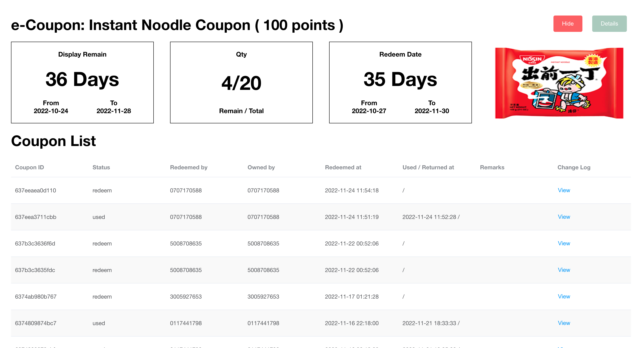Select the Display Remain 36 Days card
This screenshot has height=348, width=644.
pos(82,82)
